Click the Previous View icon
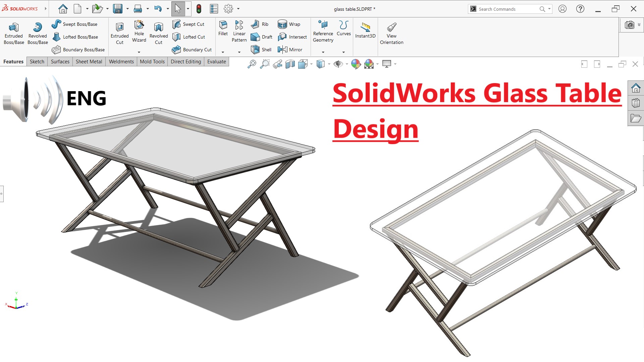Screen dimensions: 644x362 click(277, 64)
